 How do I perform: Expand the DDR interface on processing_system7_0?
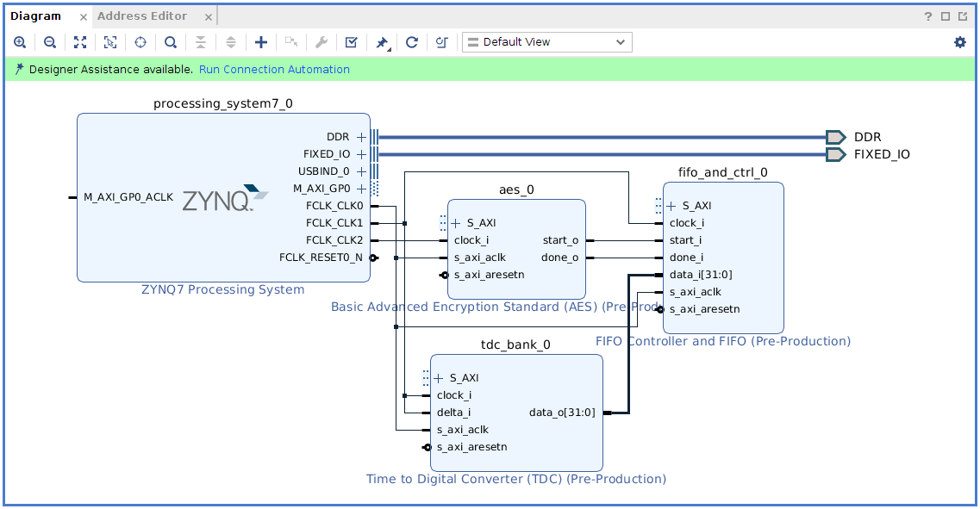point(362,137)
